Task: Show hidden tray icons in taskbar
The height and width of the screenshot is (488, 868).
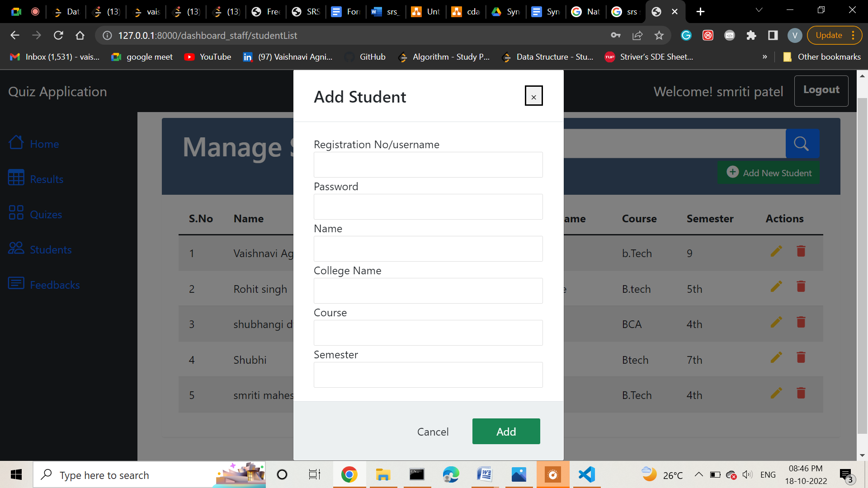Action: click(x=698, y=474)
